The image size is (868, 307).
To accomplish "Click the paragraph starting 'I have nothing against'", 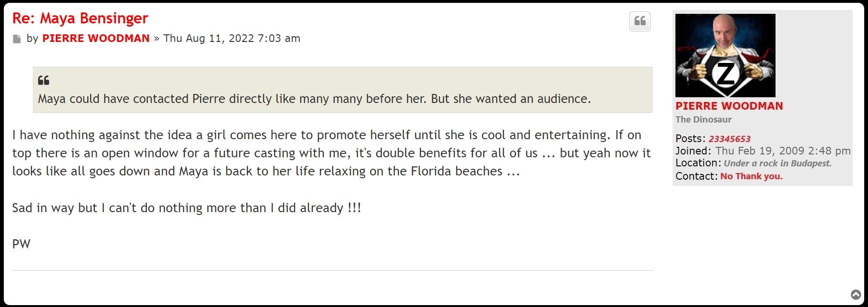I will click(x=331, y=153).
